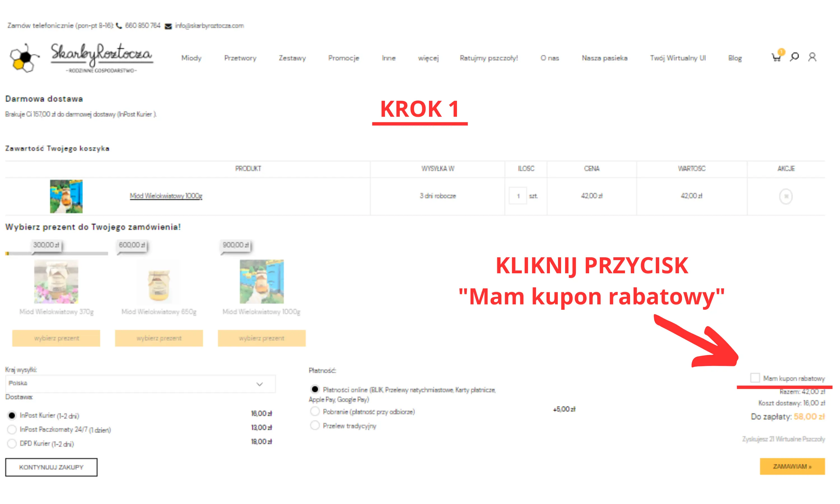Image resolution: width=840 pixels, height=504 pixels.
Task: Select InPost Kurier delivery option
Action: pyautogui.click(x=12, y=415)
